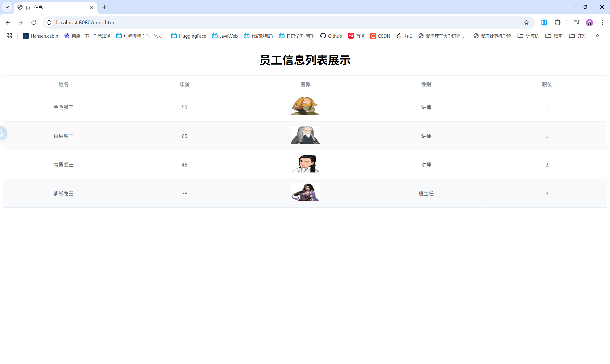The image size is (610, 364).
Task: Click 紫衫龙王 portrait thumbnail
Action: tap(305, 192)
